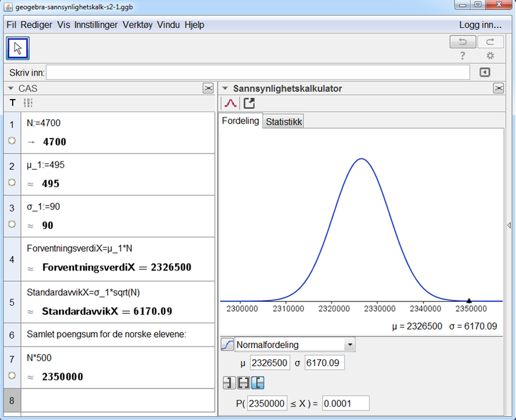Click the undo arrow button
This screenshot has width=516, height=420.
click(463, 42)
